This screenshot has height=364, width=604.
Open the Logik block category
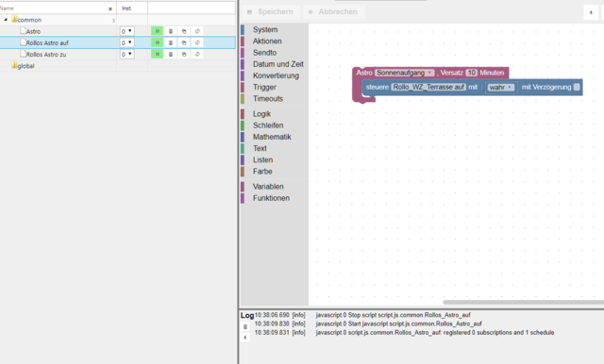(262, 114)
